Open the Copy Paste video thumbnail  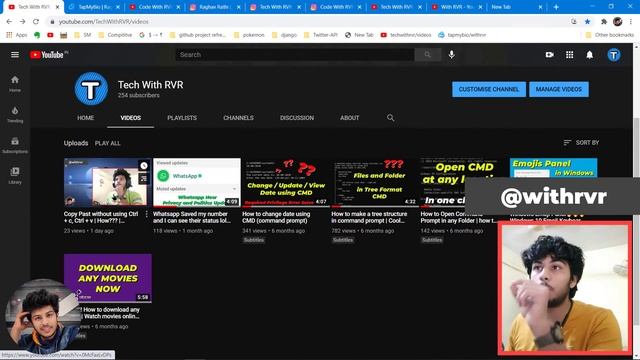pos(108,182)
